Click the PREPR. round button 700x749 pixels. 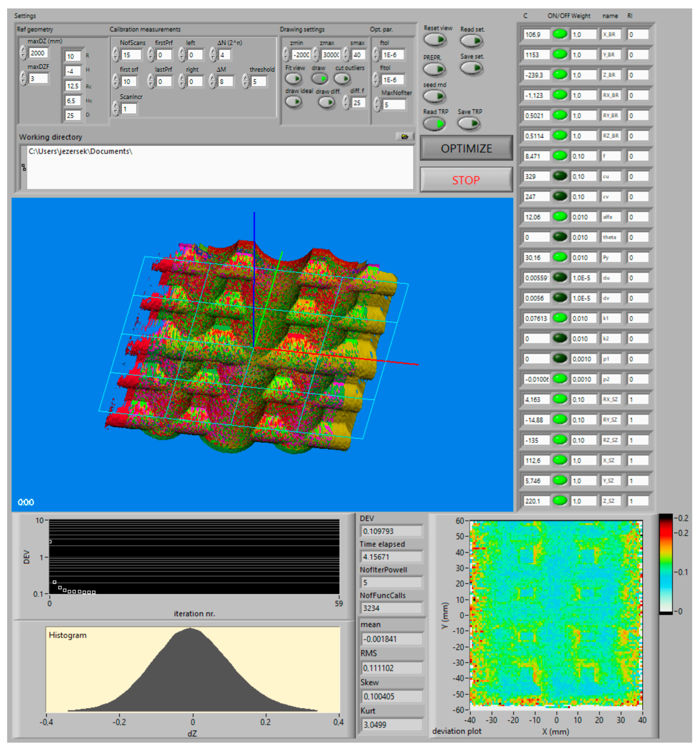434,69
